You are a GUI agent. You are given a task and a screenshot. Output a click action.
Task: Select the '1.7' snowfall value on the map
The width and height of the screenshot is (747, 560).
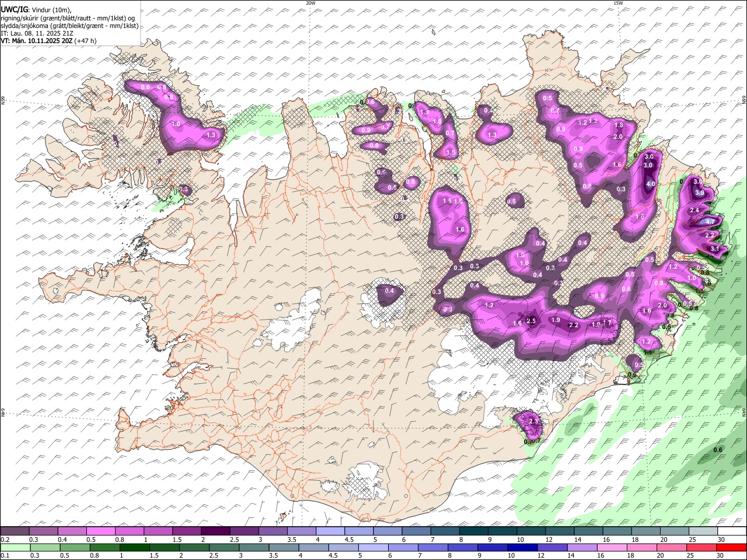point(607,323)
